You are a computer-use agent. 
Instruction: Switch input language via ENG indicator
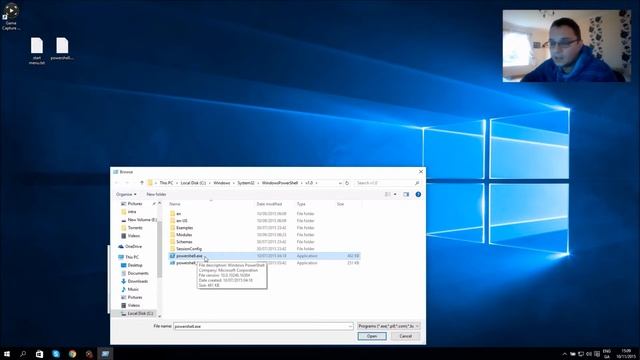[x=607, y=354]
